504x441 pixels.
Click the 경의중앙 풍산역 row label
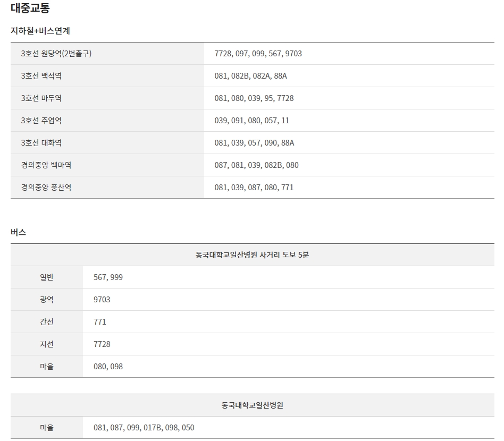pos(46,187)
